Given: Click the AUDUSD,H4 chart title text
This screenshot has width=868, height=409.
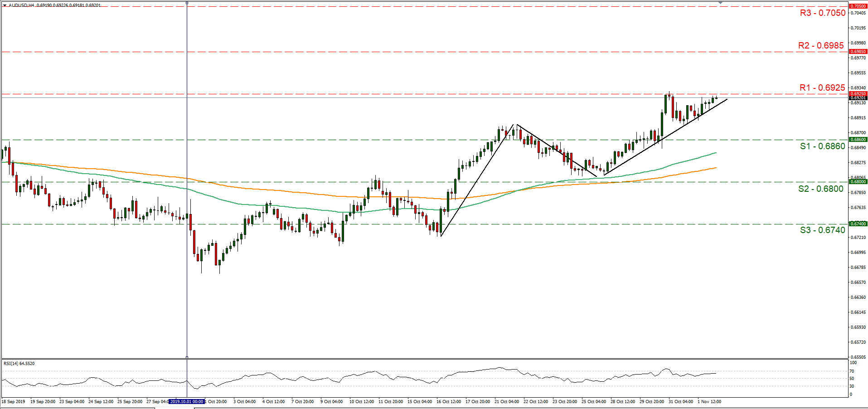Looking at the screenshot, I should [21, 5].
